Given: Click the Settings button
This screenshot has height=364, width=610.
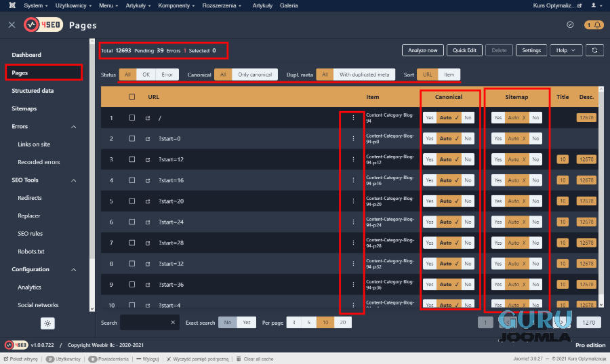Looking at the screenshot, I should [531, 51].
